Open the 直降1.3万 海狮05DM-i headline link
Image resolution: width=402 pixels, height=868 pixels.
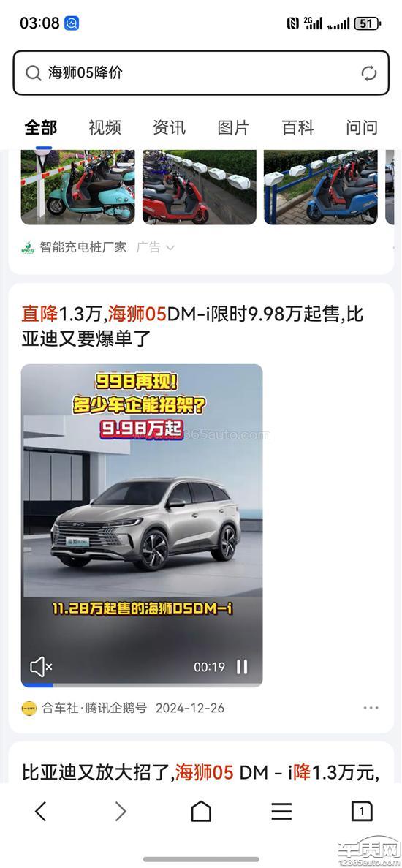(x=192, y=326)
